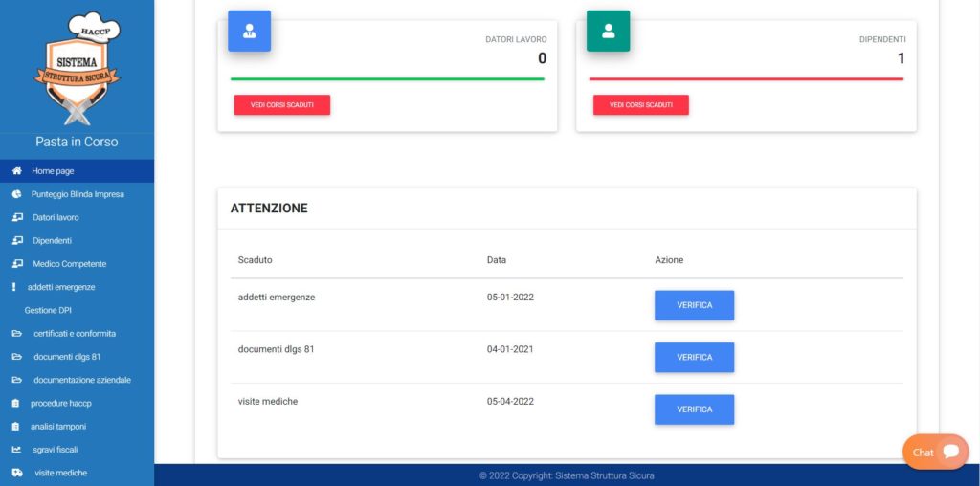This screenshot has width=980, height=486.
Task: Click the icon next to Datori lavoro
Action: 17,217
